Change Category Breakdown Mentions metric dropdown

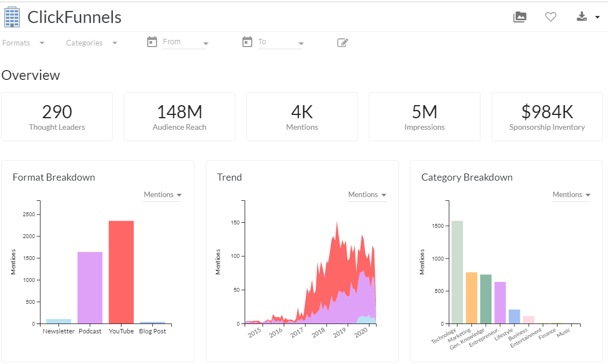coord(571,195)
